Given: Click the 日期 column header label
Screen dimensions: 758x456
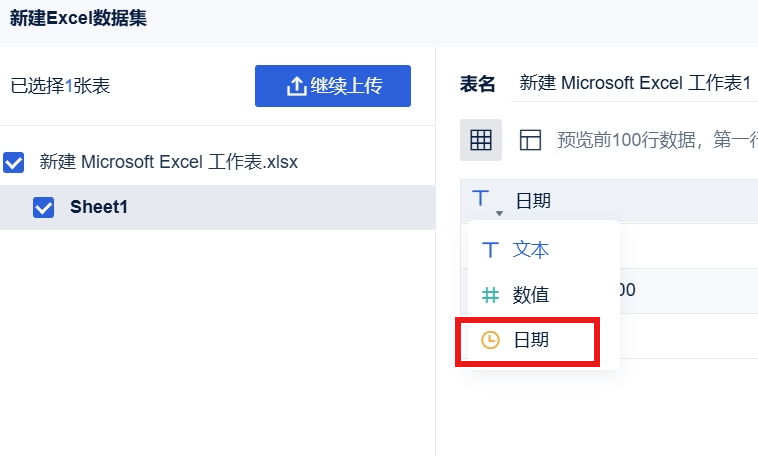Looking at the screenshot, I should pos(533,201).
